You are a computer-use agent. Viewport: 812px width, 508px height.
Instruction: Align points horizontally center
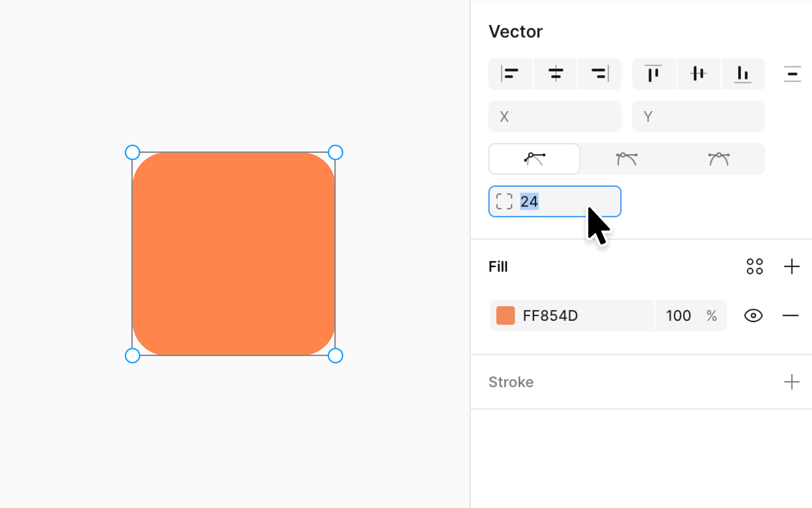[x=555, y=74]
